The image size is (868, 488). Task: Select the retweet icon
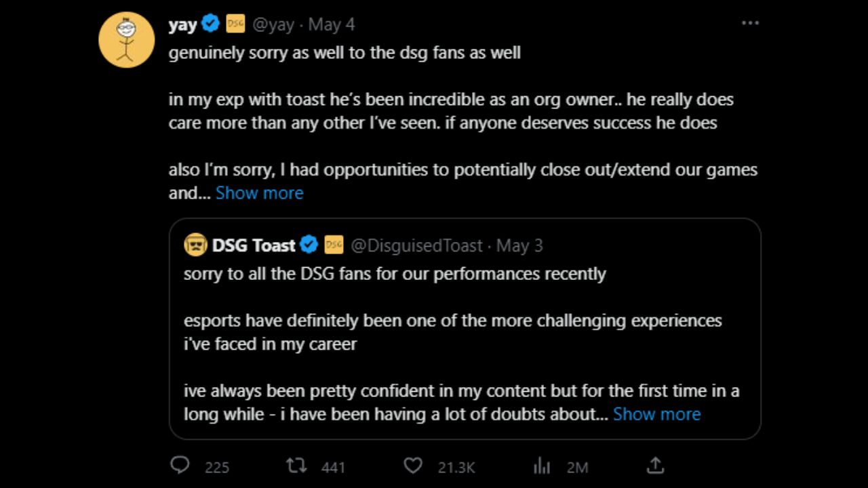(x=296, y=466)
